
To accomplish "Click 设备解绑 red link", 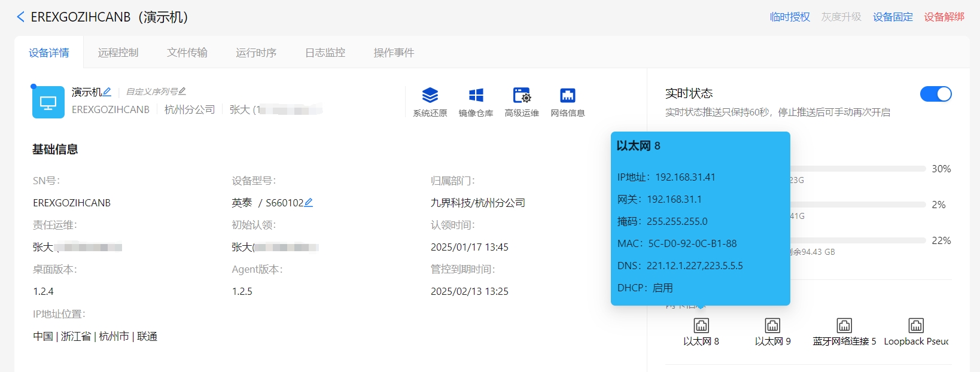I will pyautogui.click(x=944, y=17).
